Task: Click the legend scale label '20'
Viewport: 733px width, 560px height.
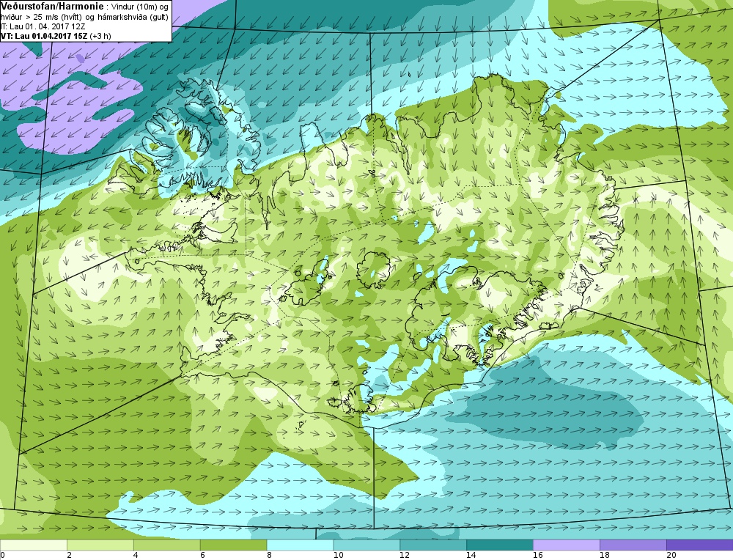Action: [671, 555]
